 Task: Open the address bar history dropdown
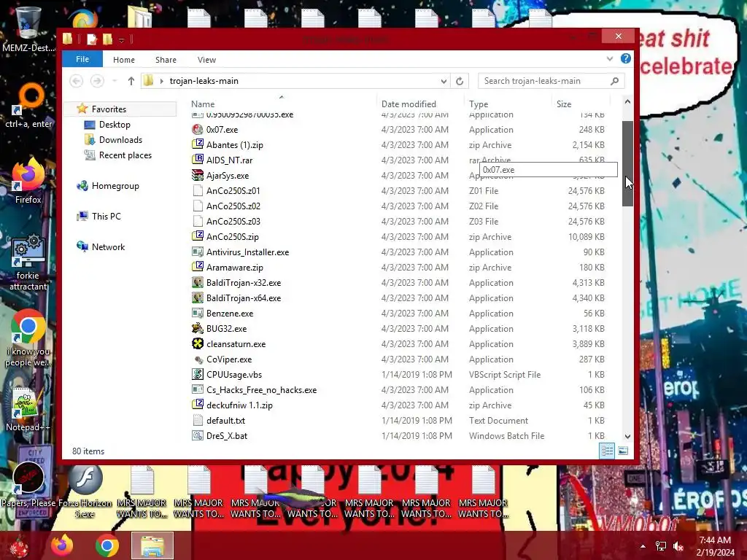[444, 81]
